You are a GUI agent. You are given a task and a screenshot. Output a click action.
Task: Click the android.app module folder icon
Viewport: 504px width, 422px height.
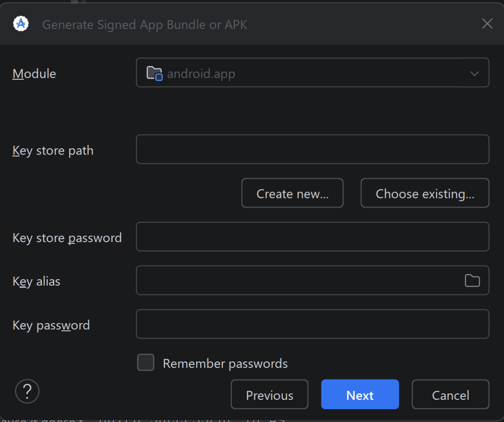pos(155,73)
